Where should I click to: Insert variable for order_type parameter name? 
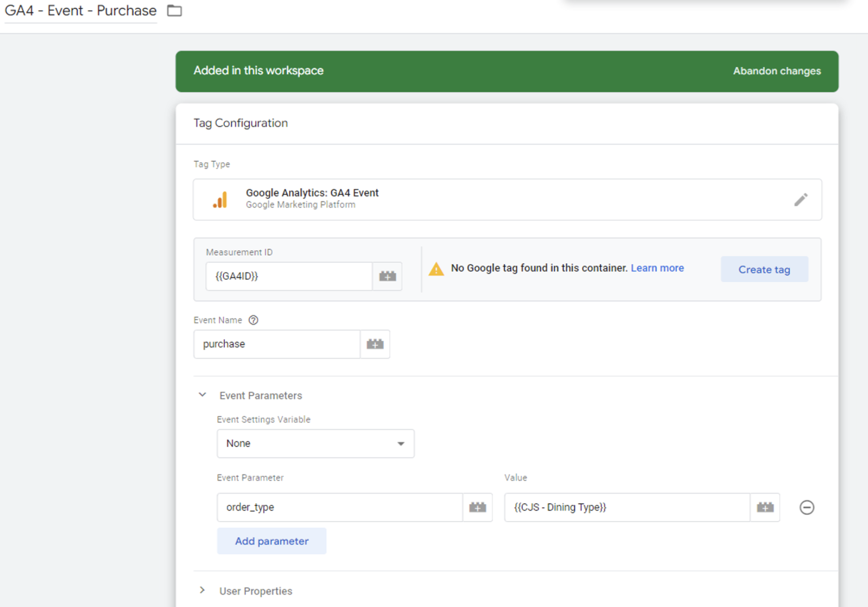[x=478, y=507]
